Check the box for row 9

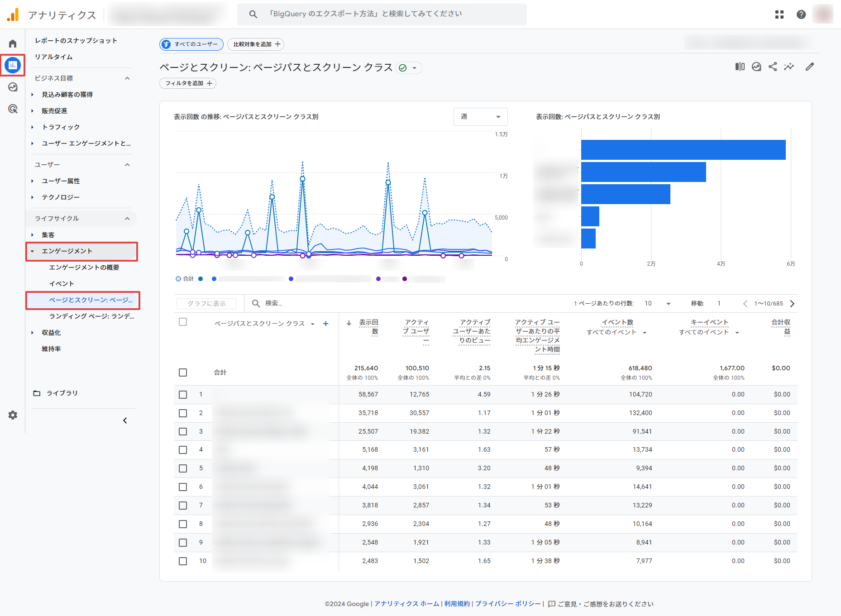tap(183, 543)
